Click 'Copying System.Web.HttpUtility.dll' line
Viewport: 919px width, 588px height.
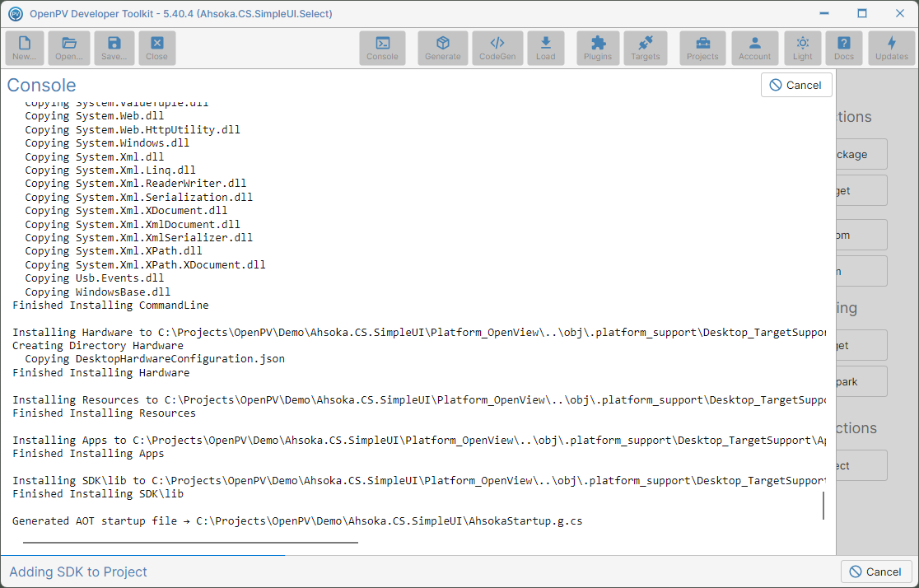pyautogui.click(x=133, y=129)
